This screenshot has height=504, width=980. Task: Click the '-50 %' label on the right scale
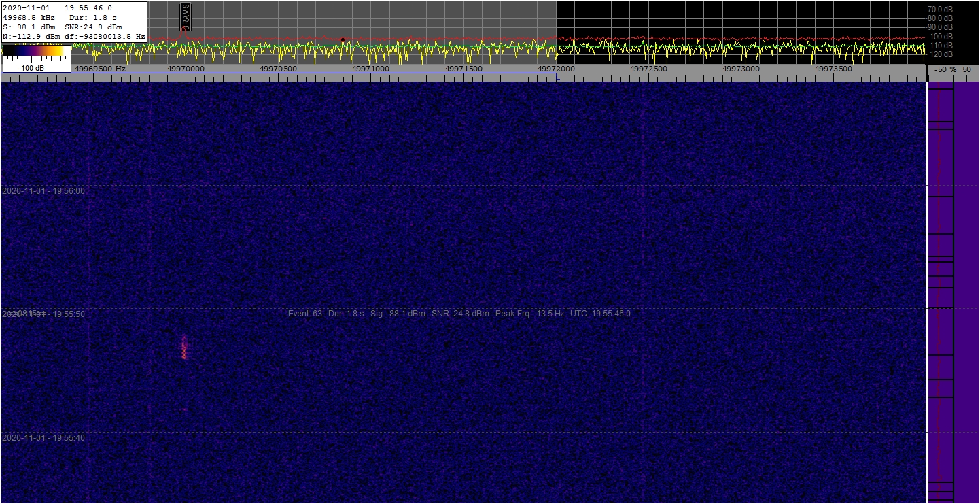coord(945,69)
